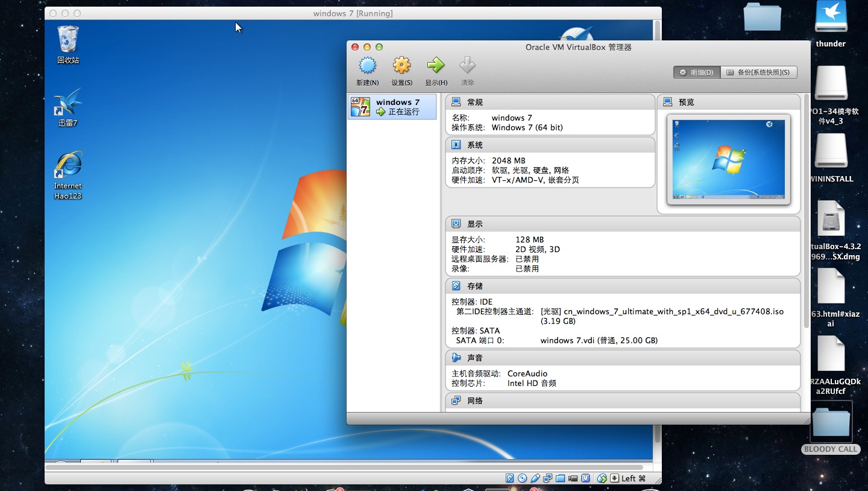Click the drive labeled 模考软件v4_3
Viewport: 868px width, 491px height.
point(831,95)
